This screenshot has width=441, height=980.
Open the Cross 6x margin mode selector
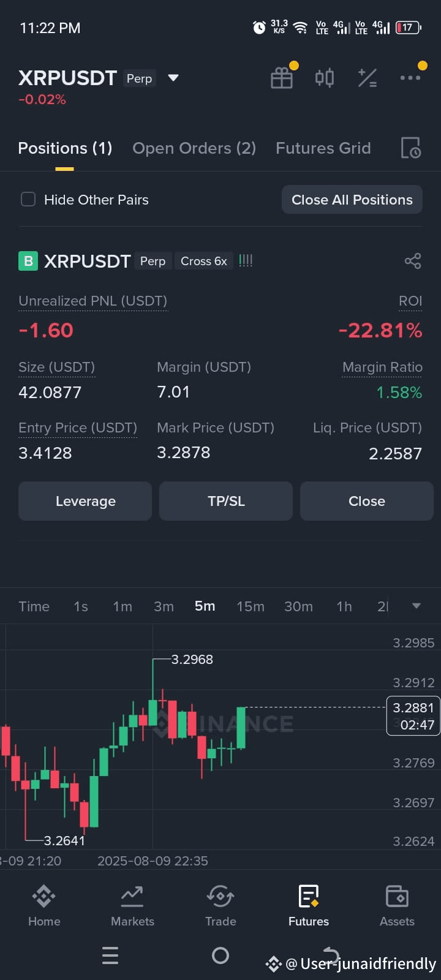[x=204, y=261]
